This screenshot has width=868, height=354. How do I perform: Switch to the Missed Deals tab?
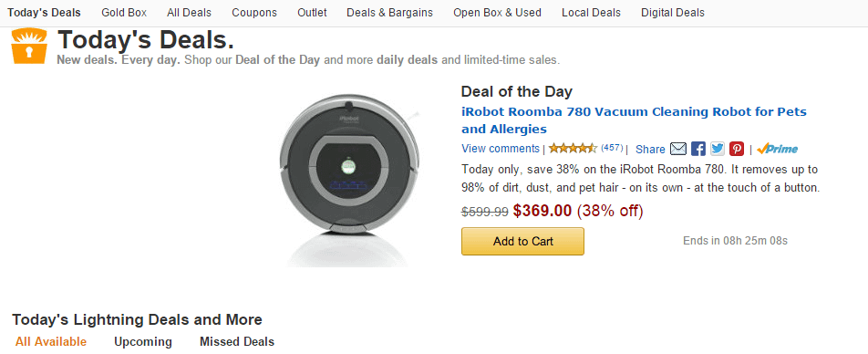(237, 341)
